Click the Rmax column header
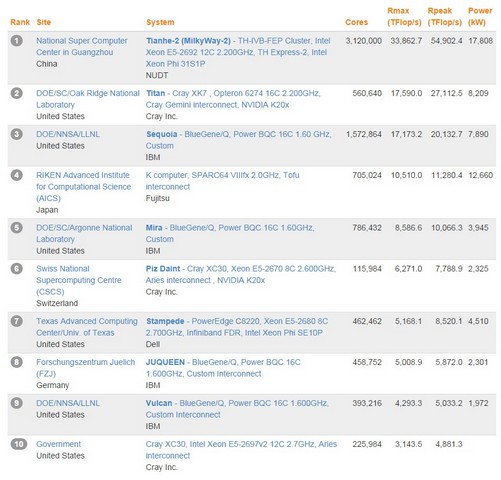Image resolution: width=501 pixels, height=480 pixels. pos(404,17)
